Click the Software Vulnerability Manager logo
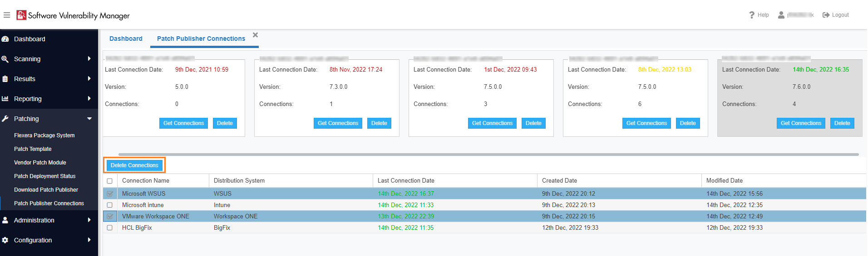 point(21,15)
